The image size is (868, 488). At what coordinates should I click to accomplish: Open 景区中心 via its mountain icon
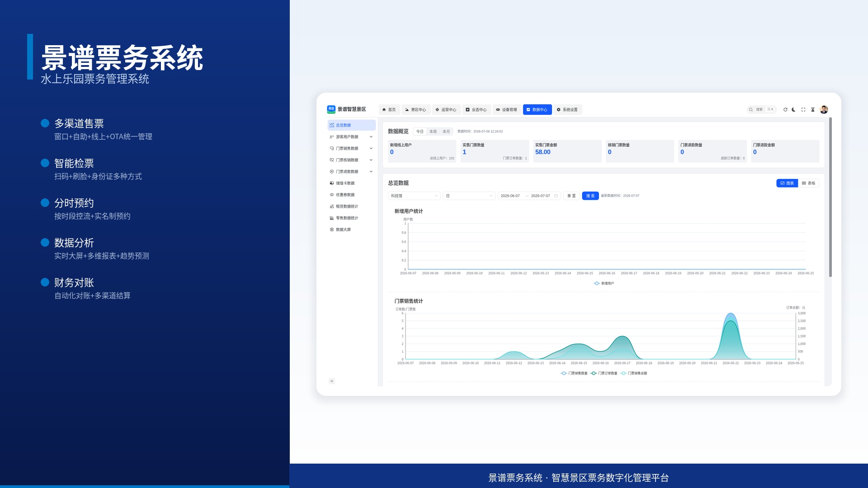point(407,110)
